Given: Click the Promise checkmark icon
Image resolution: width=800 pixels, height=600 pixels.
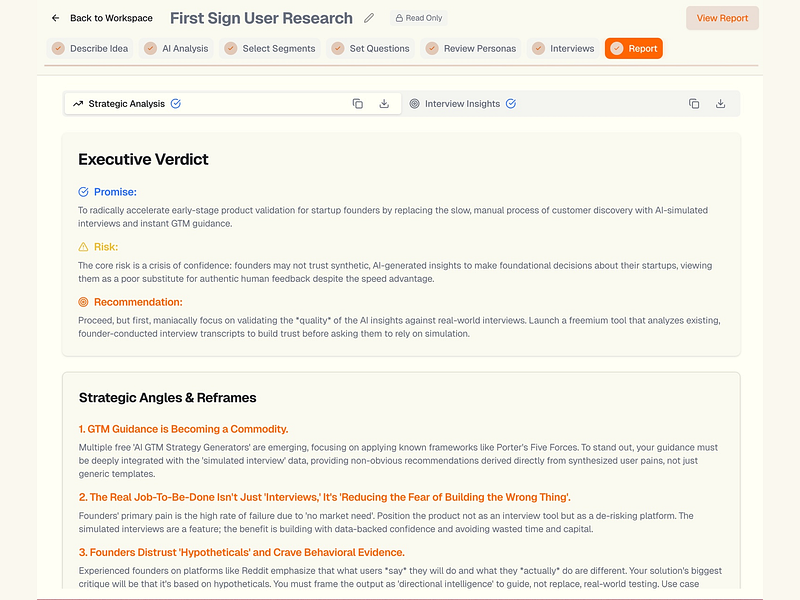Looking at the screenshot, I should (x=83, y=192).
